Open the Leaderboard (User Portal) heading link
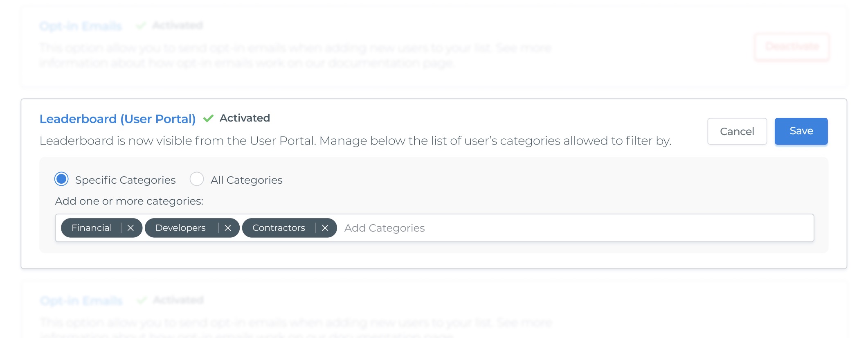868x338 pixels. pos(118,119)
